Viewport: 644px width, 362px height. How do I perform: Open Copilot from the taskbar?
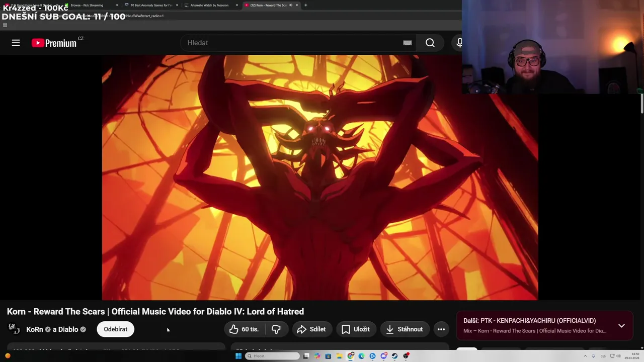point(317,356)
